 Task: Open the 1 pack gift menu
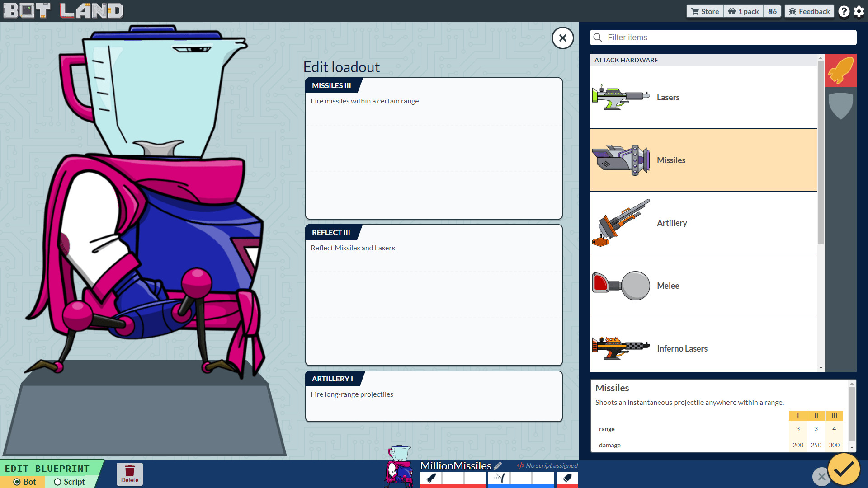(743, 11)
